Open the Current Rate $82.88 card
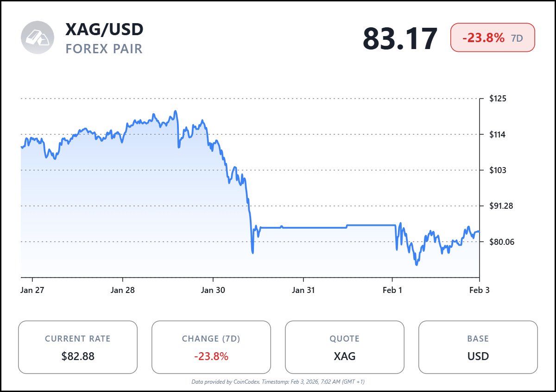 (x=78, y=347)
